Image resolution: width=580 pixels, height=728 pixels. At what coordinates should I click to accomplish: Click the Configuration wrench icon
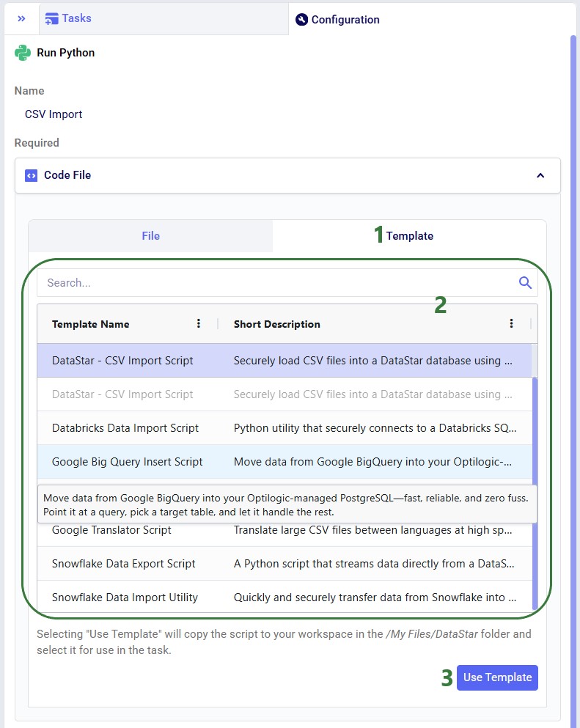point(302,20)
